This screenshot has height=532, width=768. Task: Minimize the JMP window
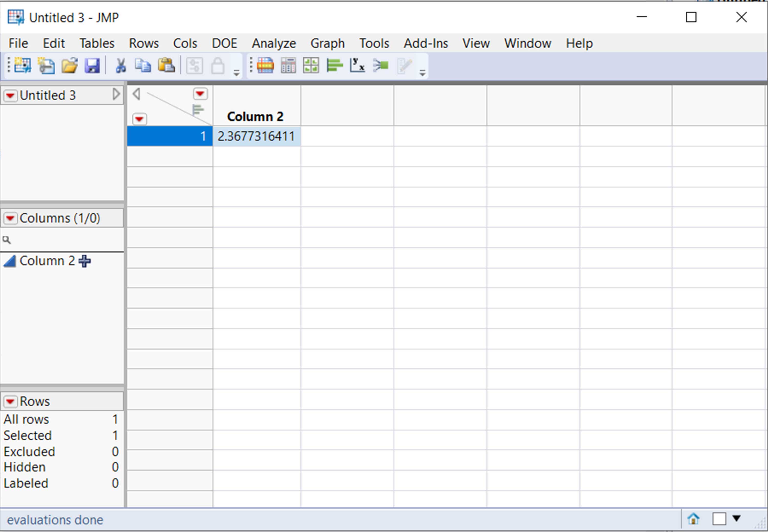pyautogui.click(x=642, y=17)
